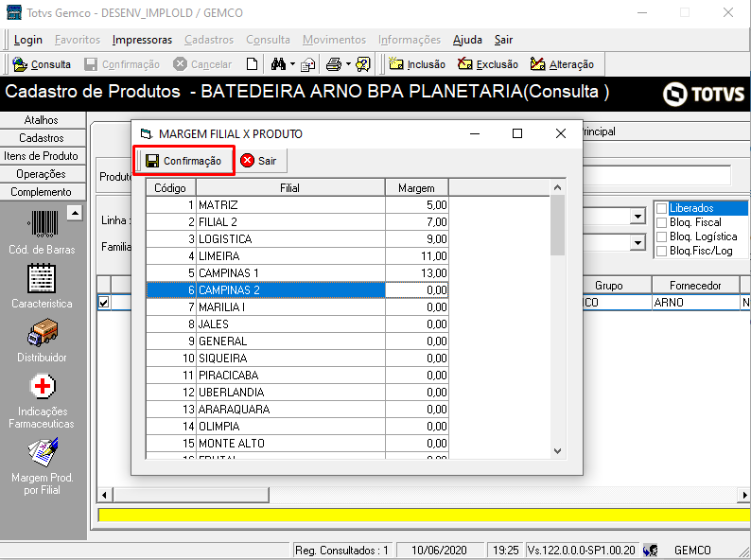Click Confirmação save button in dialog
This screenshot has width=751, height=560.
point(183,161)
